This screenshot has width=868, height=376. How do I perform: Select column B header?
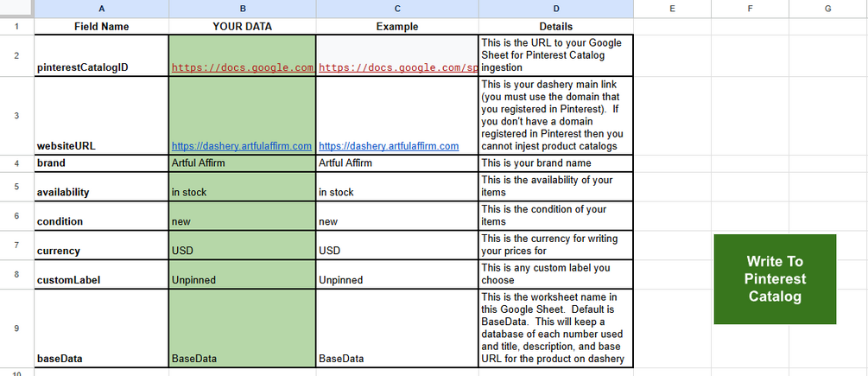243,9
